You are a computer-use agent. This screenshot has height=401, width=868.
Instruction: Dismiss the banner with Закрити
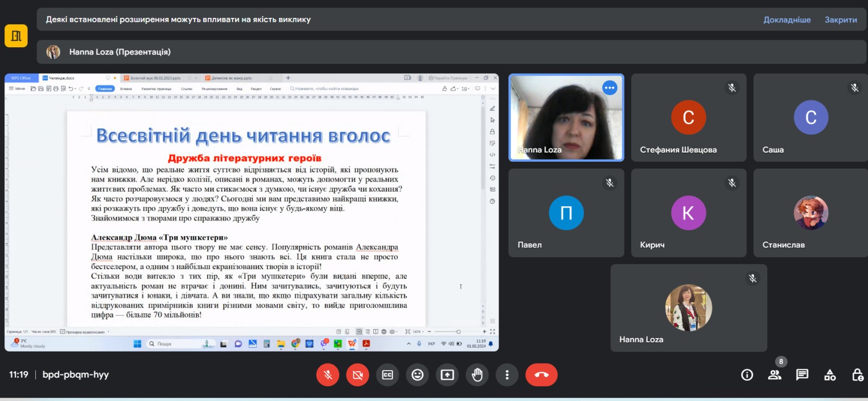(x=840, y=20)
